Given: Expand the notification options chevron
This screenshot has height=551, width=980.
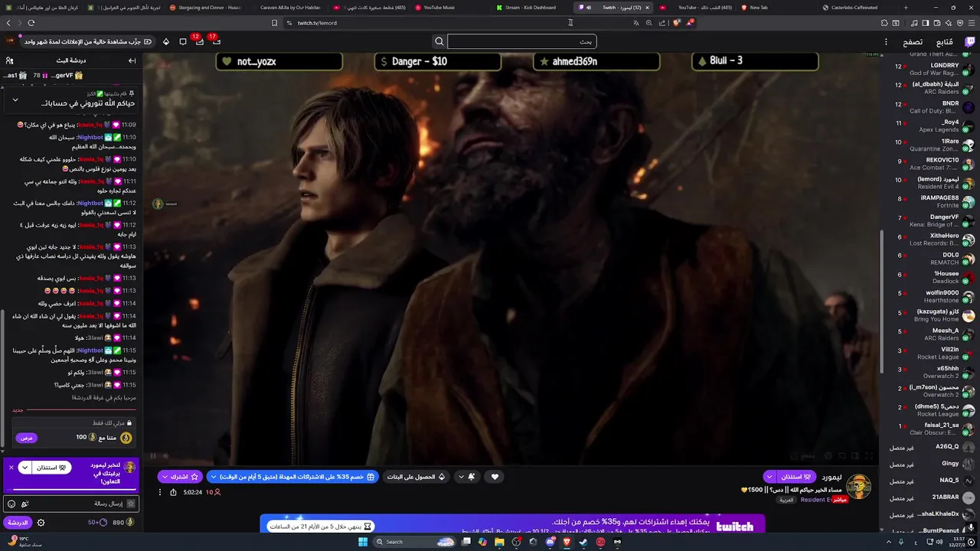Looking at the screenshot, I should pyautogui.click(x=461, y=477).
